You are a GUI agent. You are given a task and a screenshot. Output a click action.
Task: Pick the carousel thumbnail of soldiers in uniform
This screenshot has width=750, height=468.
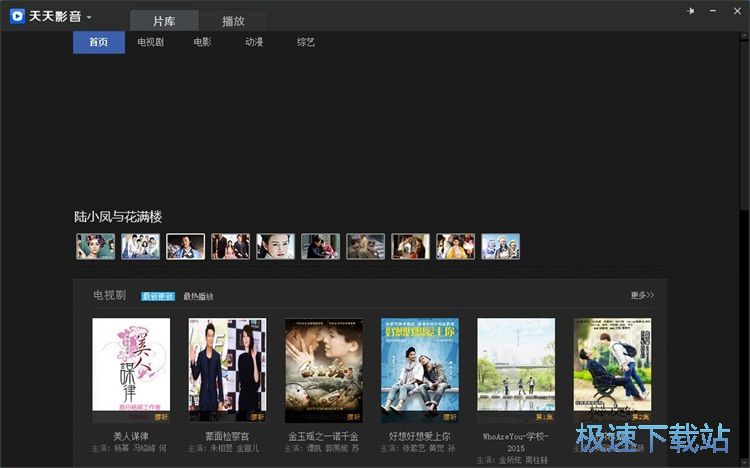coord(365,246)
